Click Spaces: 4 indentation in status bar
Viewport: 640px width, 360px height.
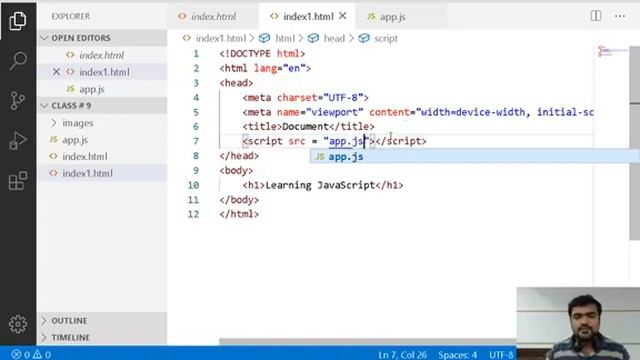coord(457,355)
